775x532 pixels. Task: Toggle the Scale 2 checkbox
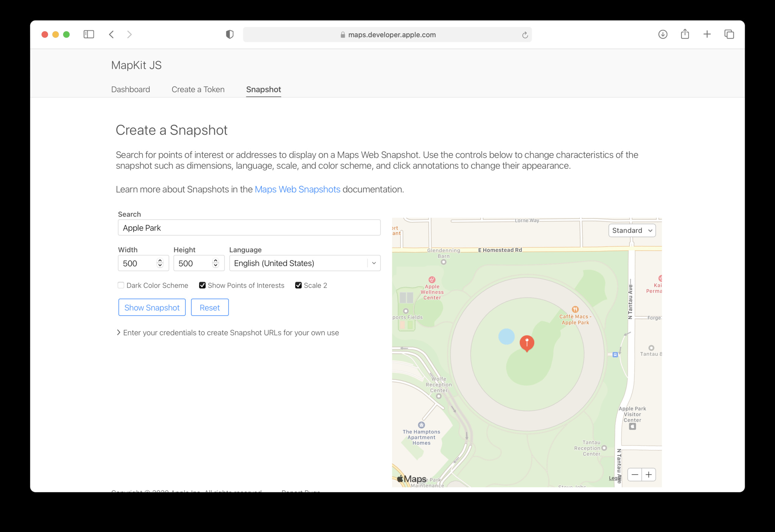tap(298, 285)
